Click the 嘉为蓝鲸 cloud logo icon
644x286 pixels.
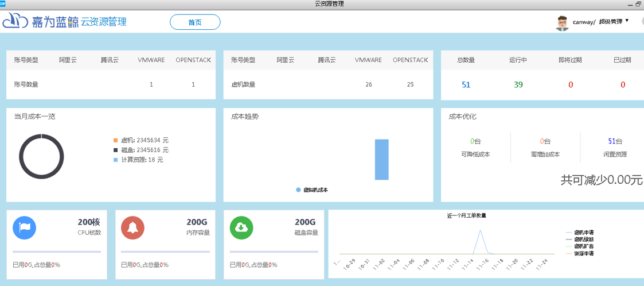pyautogui.click(x=15, y=21)
